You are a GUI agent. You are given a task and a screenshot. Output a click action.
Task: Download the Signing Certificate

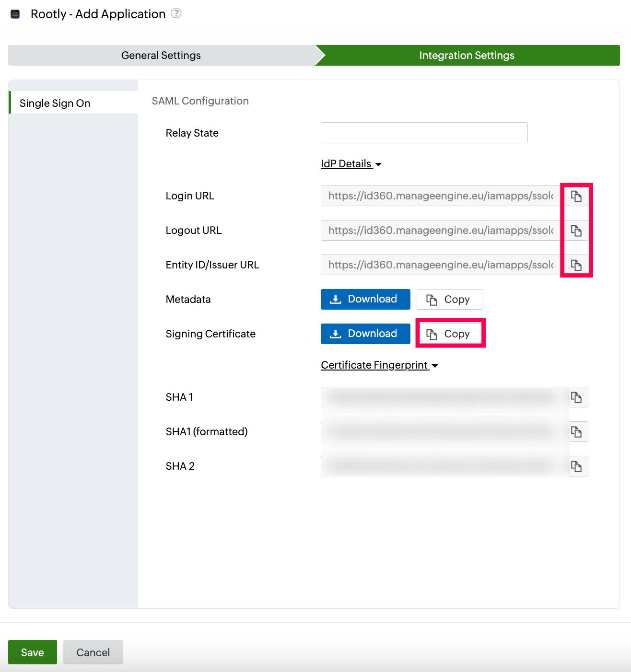365,334
